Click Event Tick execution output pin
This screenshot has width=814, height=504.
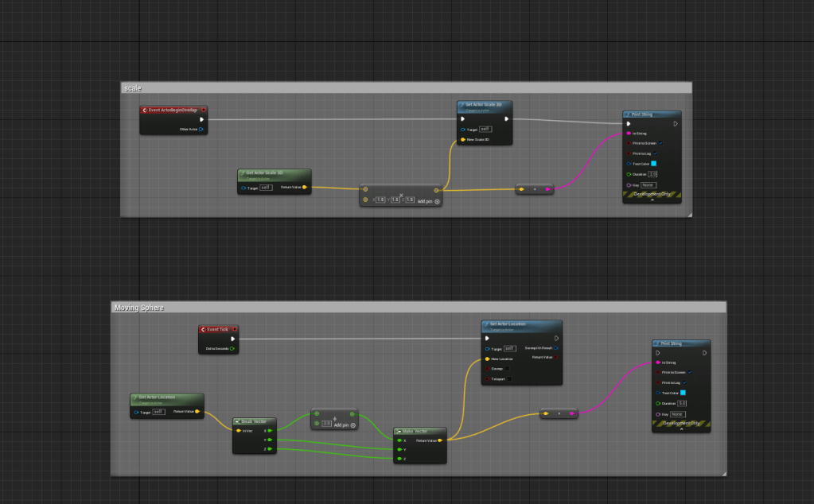coord(232,339)
